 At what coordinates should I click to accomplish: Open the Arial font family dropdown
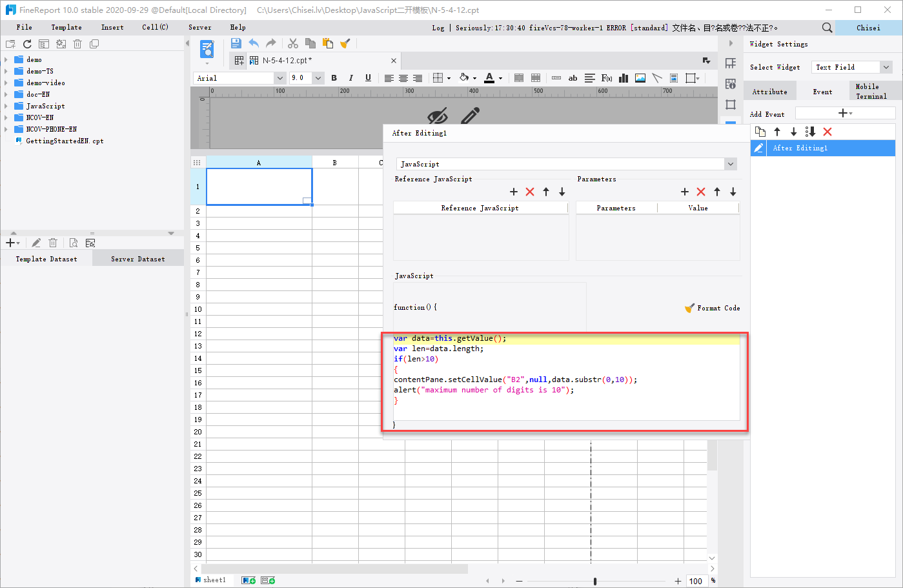tap(279, 77)
